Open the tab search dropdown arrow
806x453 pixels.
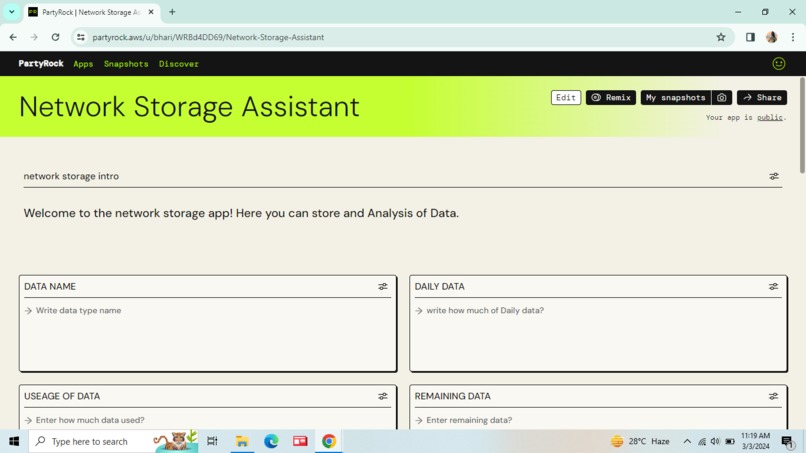coord(11,12)
